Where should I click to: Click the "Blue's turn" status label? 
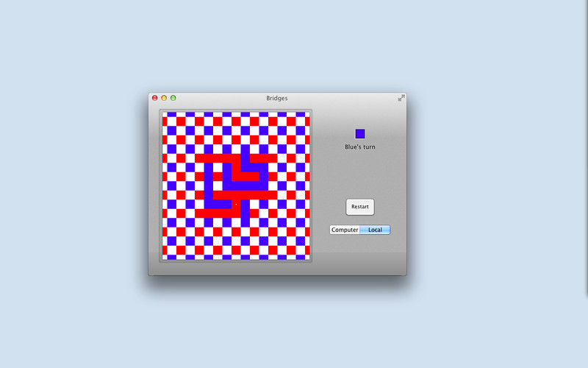click(x=360, y=147)
